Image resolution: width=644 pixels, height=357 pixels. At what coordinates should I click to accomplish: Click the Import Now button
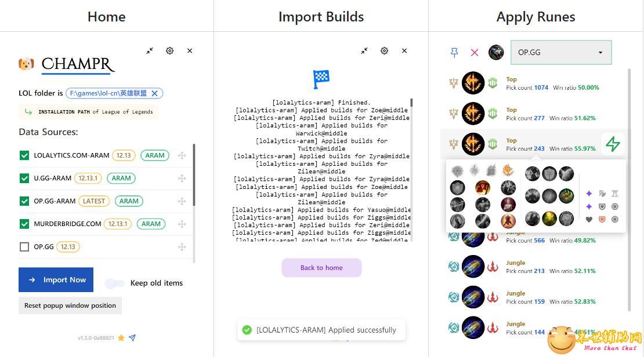click(56, 280)
